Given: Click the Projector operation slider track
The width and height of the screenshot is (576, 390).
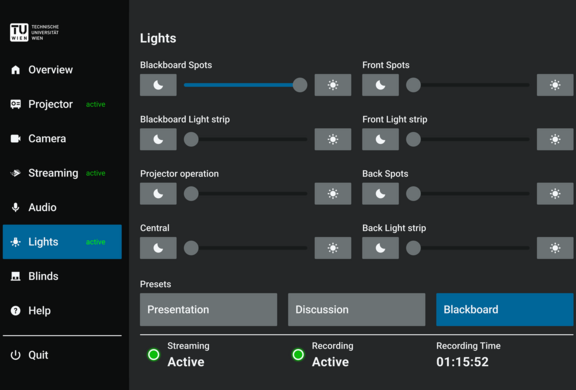Looking at the screenshot, I should (245, 194).
